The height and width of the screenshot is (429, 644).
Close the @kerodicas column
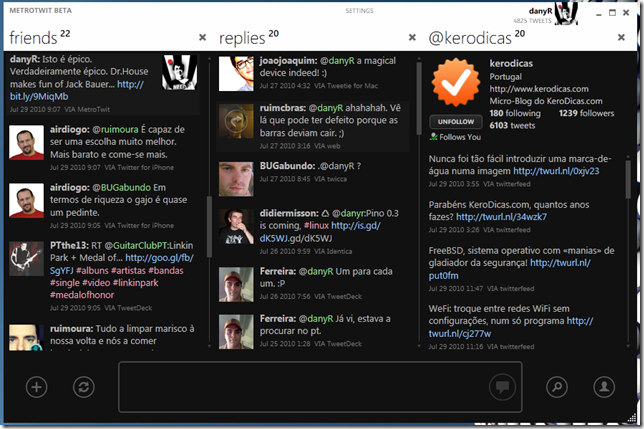click(x=621, y=38)
